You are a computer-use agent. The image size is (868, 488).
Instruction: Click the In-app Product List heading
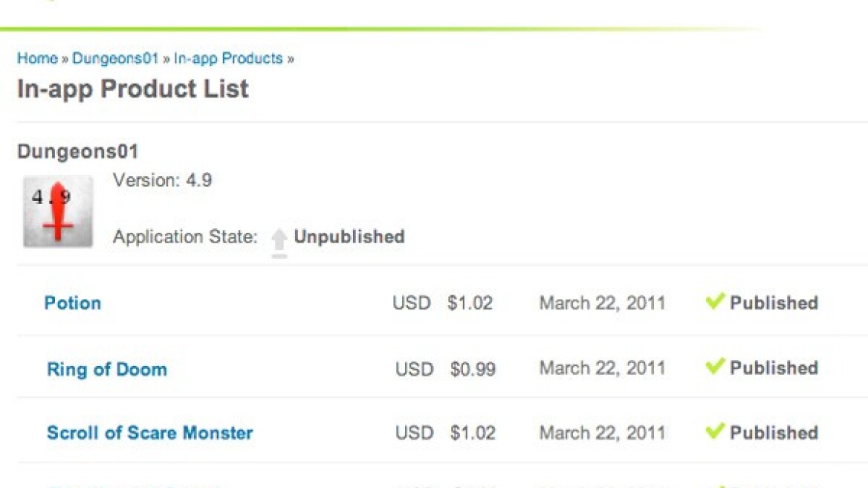(133, 89)
